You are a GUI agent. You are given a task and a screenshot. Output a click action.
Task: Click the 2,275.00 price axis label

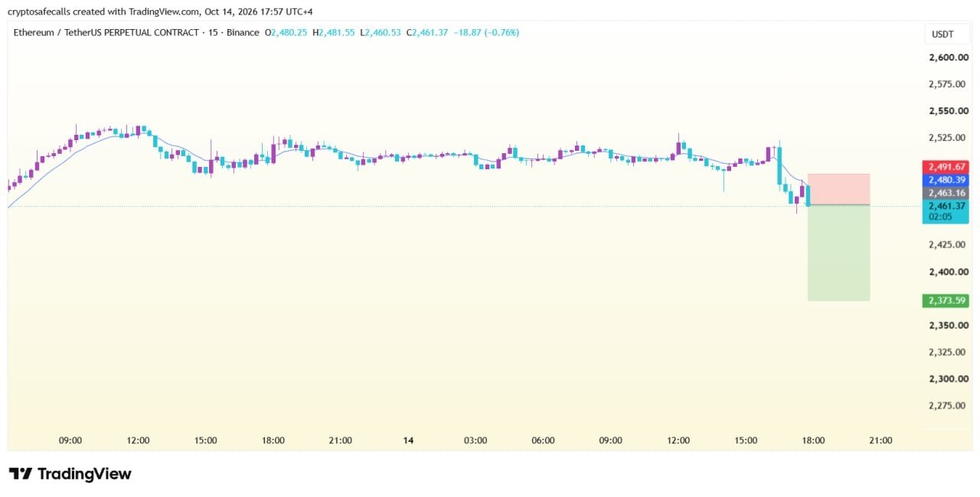[x=946, y=406]
